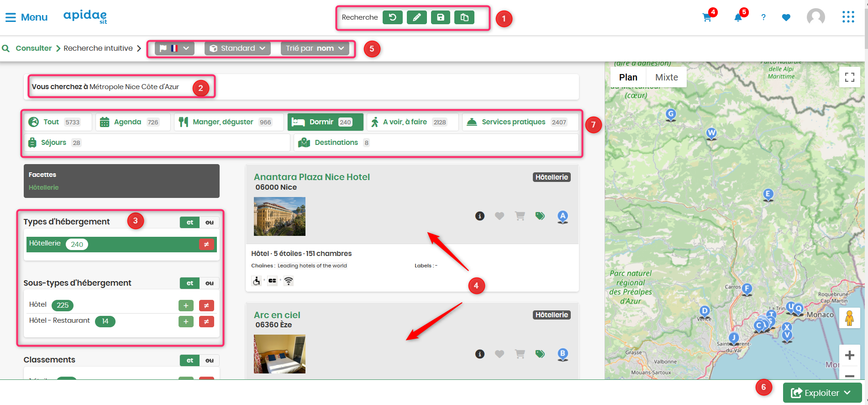Select 'et' for Sous-types d'hébergement
Viewport: 868px width, 405px height.
tap(190, 283)
